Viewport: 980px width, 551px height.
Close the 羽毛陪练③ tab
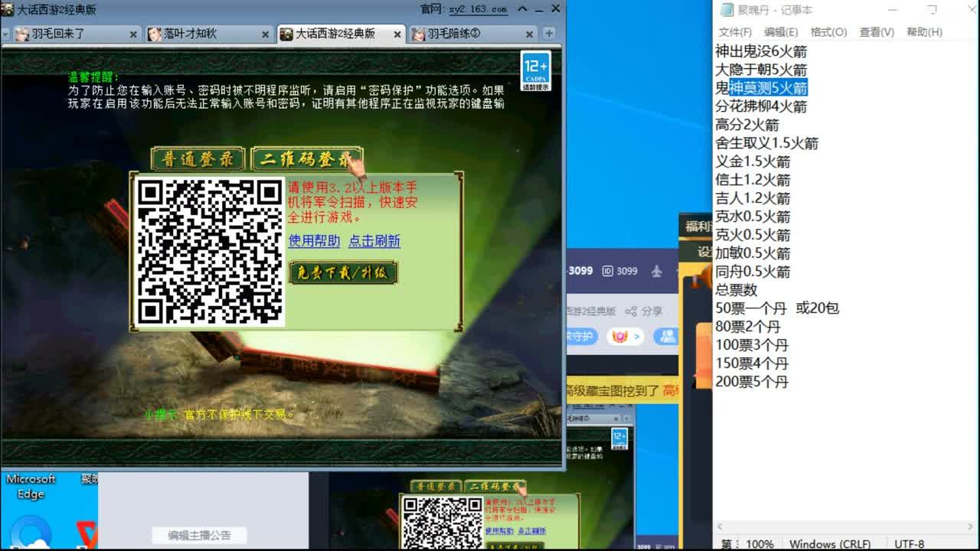click(530, 34)
